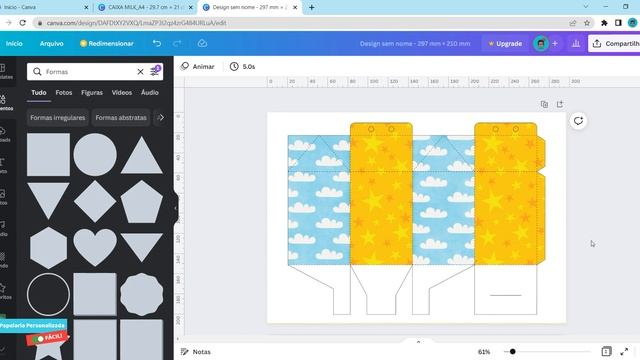
Task: Switch to Fotos tab
Action: coord(64,93)
